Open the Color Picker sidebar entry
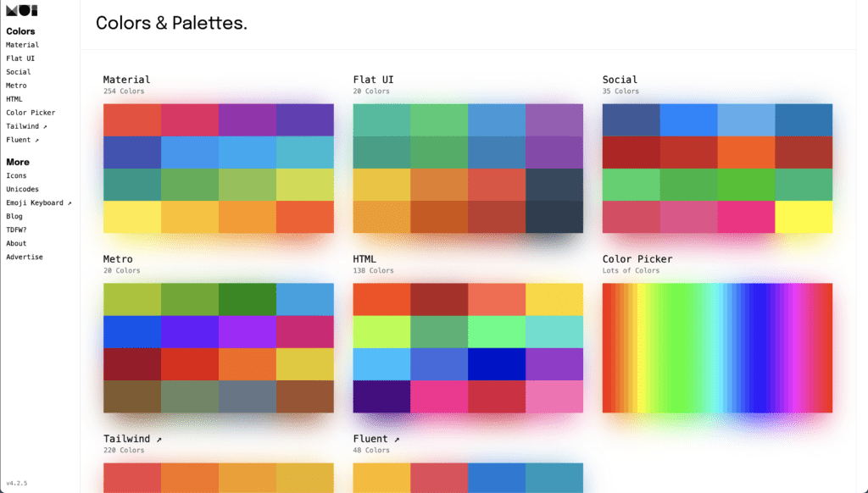This screenshot has height=493, width=868. pos(31,112)
